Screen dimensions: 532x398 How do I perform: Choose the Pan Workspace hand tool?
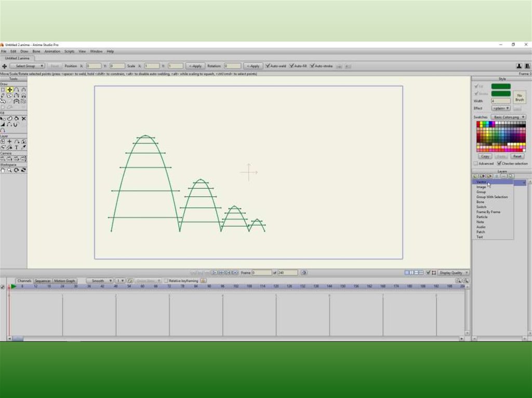pos(3,170)
